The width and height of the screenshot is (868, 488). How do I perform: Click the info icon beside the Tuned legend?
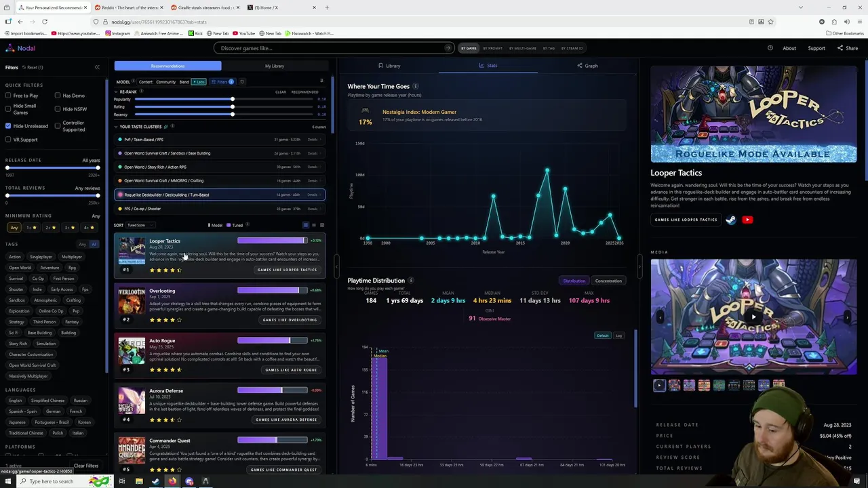pos(248,225)
